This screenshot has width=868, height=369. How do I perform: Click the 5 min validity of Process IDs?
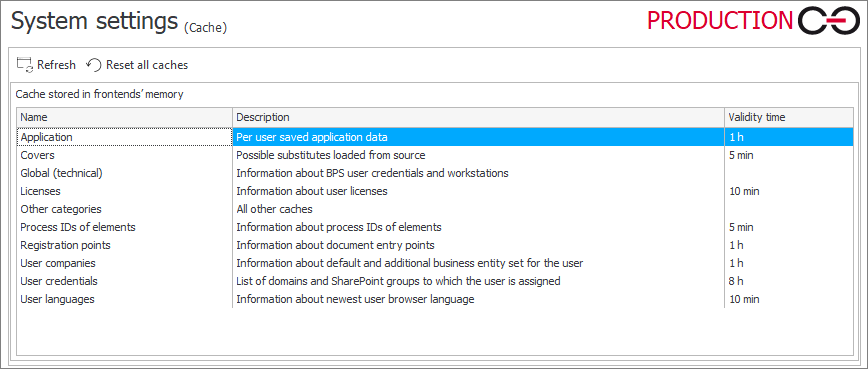pos(741,227)
